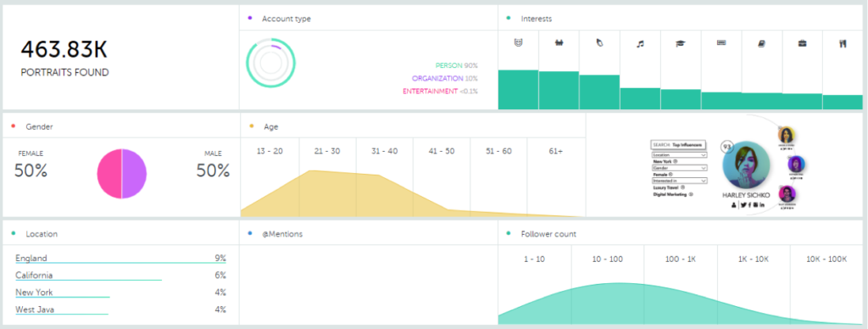Click the New York location link

click(34, 293)
